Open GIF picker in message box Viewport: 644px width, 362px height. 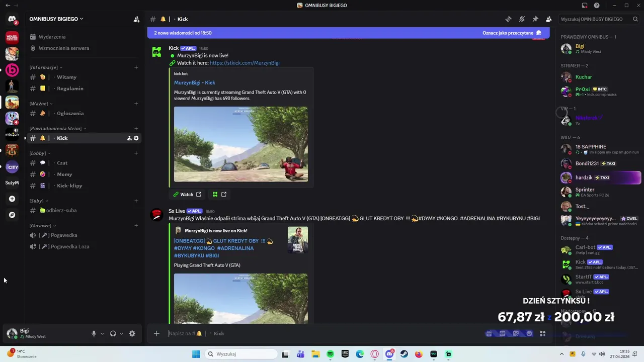pos(502,333)
